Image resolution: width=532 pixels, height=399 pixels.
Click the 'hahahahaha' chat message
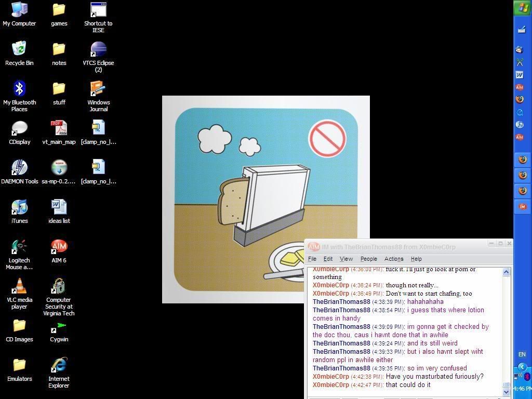pos(425,302)
